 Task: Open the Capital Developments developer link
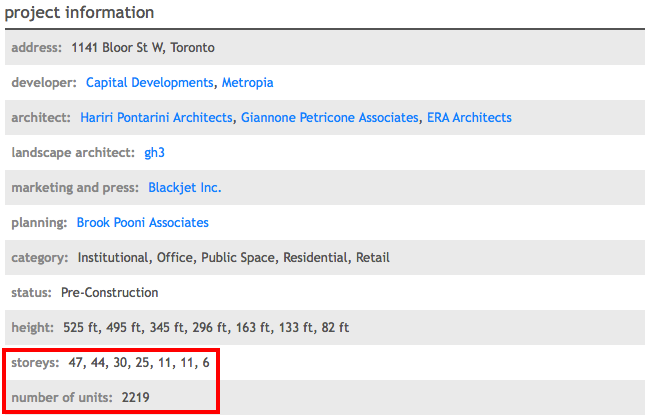click(x=149, y=83)
